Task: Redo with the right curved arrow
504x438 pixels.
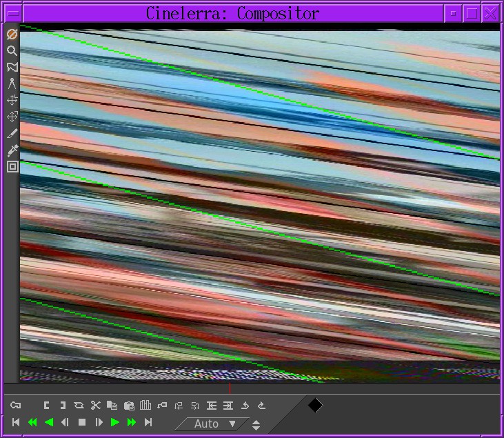Action: click(x=261, y=406)
